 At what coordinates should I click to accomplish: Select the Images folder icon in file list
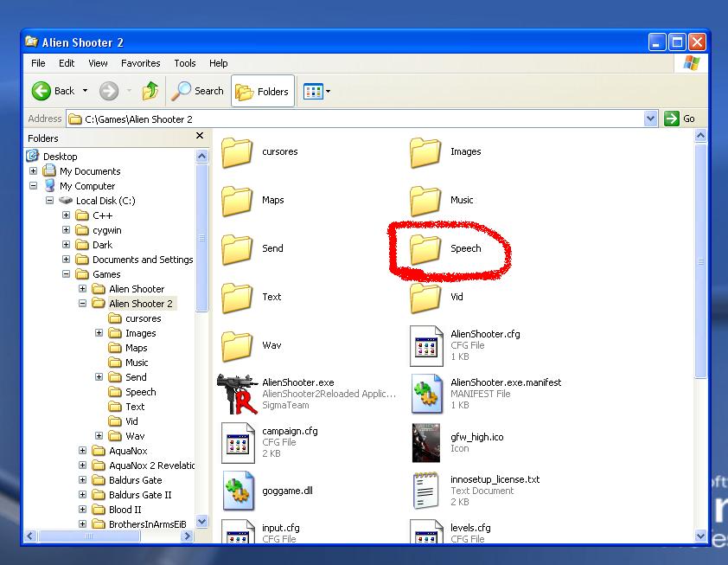[x=425, y=152]
